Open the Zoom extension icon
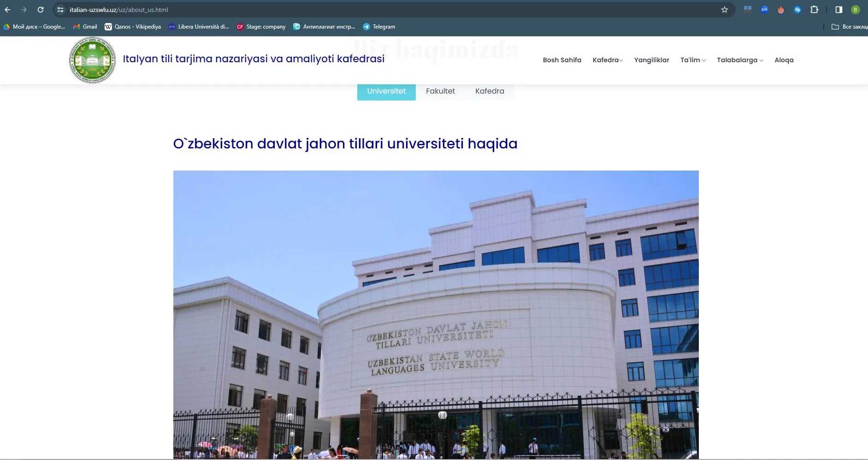This screenshot has height=460, width=868. (x=764, y=10)
